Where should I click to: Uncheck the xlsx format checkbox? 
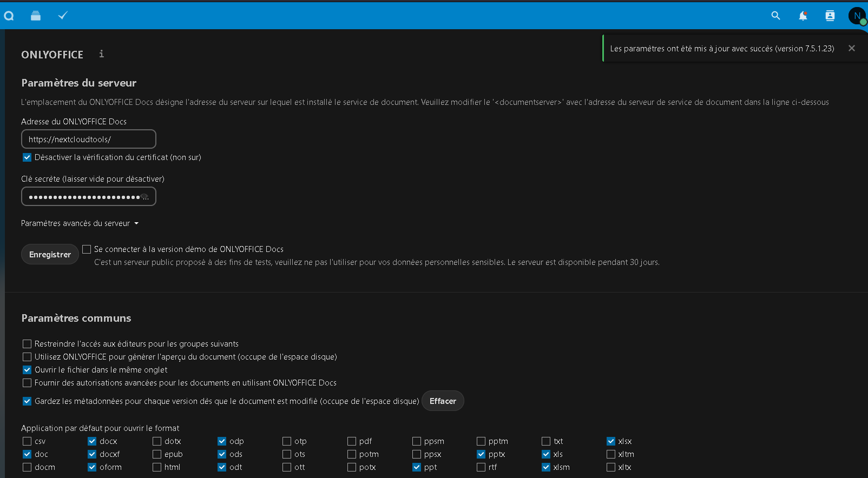[611, 441]
